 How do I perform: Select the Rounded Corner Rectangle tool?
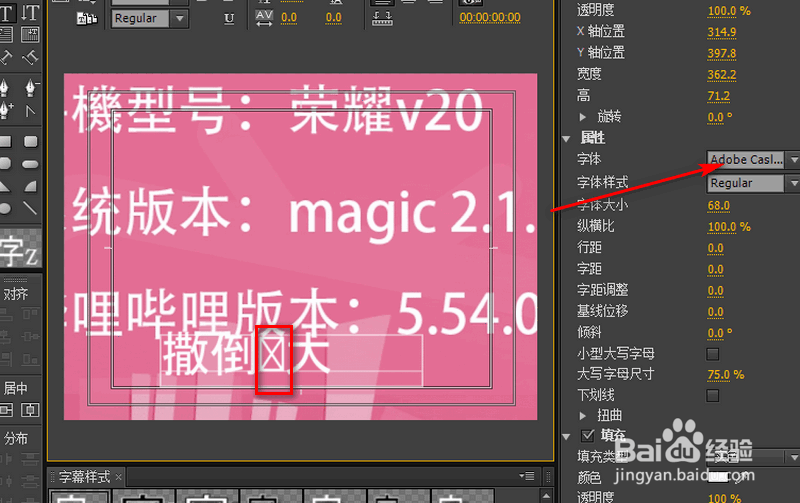(x=31, y=141)
